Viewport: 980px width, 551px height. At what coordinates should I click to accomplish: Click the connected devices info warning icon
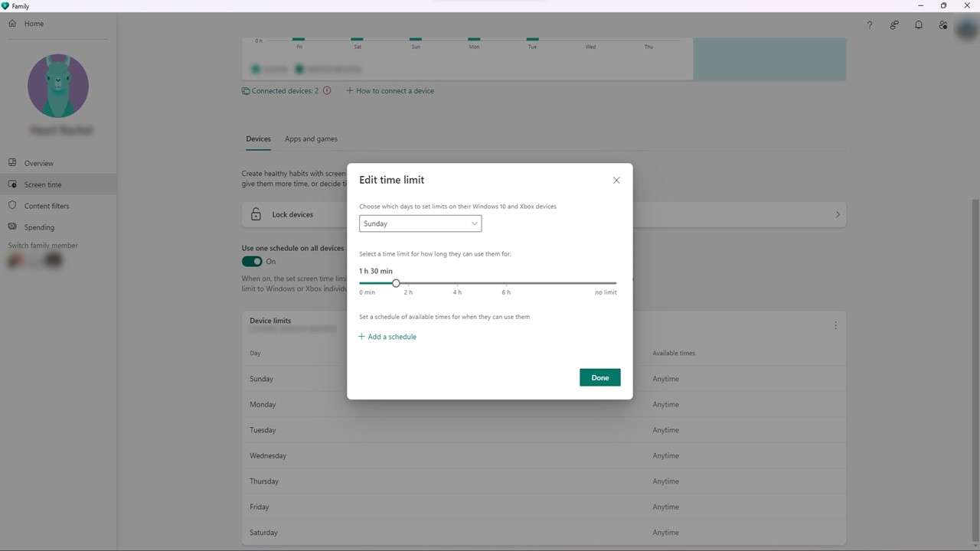pyautogui.click(x=327, y=91)
